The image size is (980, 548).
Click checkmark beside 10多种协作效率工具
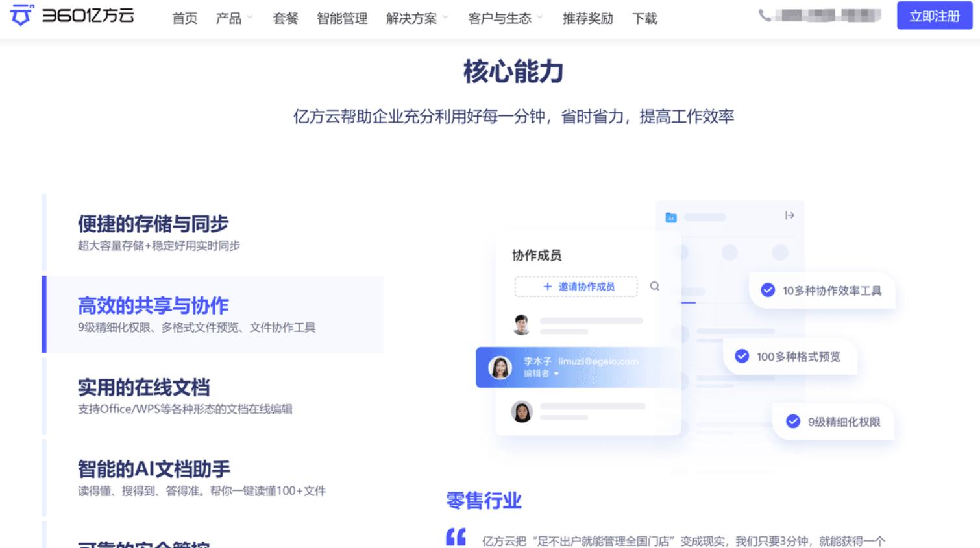[x=768, y=290]
